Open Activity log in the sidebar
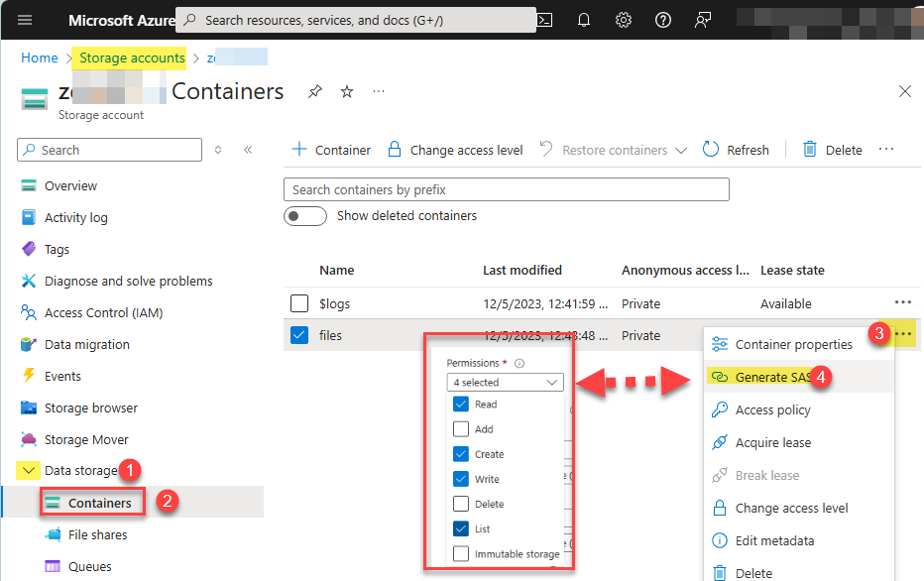 [x=76, y=217]
